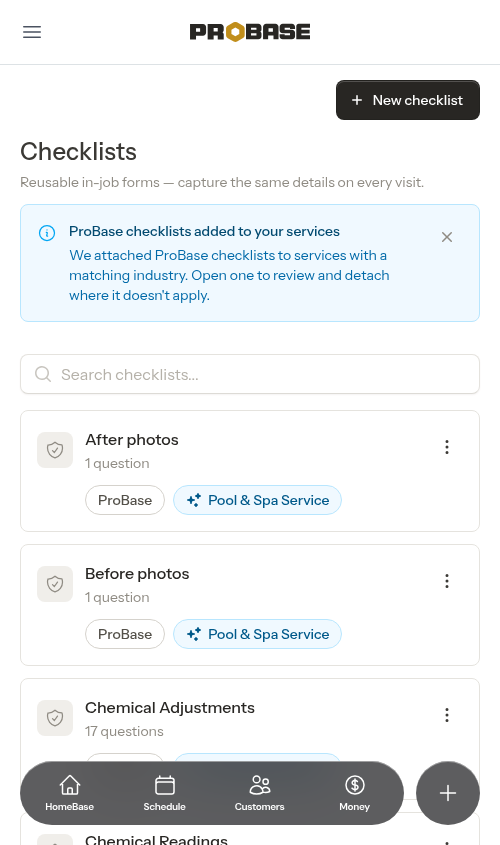The image size is (500, 845).
Task: Click the shield icon beside Chemical Adjustments
Action: 55,718
